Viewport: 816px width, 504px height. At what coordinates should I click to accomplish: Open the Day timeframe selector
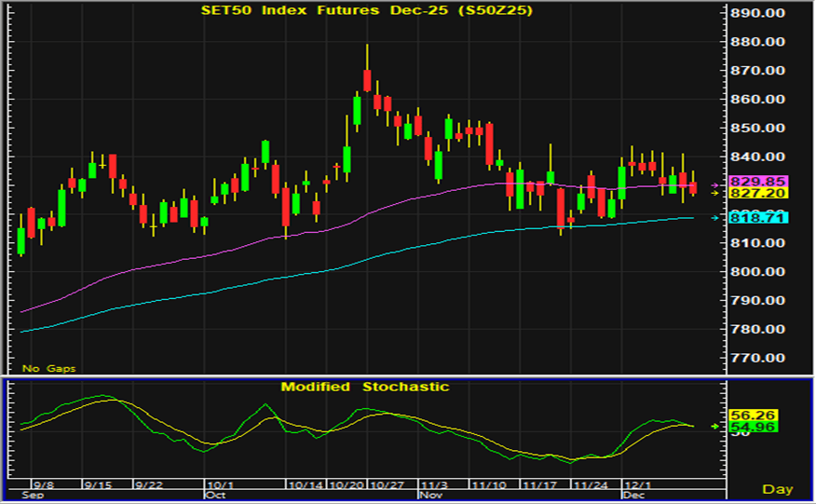(x=777, y=489)
